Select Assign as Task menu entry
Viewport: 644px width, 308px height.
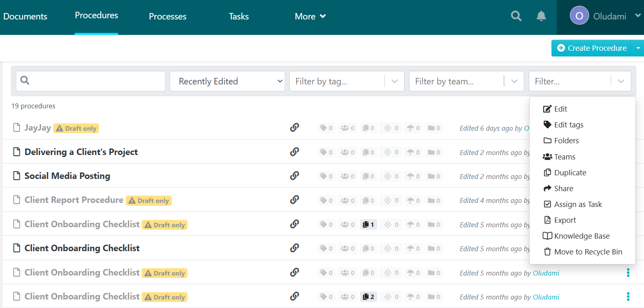(577, 205)
